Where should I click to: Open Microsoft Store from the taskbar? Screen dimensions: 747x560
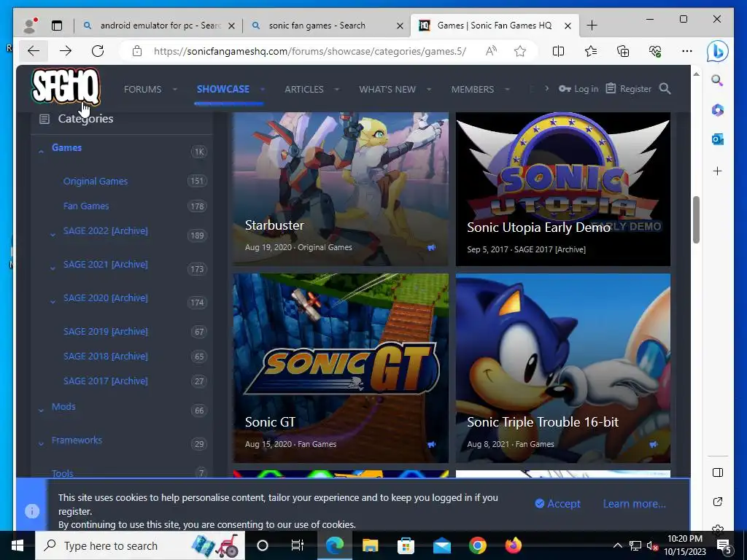[x=406, y=545]
